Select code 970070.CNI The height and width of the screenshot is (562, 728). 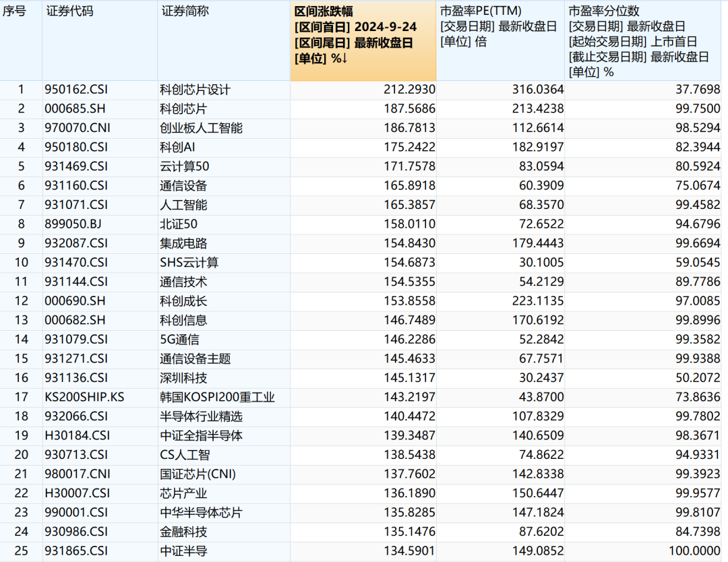(x=78, y=128)
